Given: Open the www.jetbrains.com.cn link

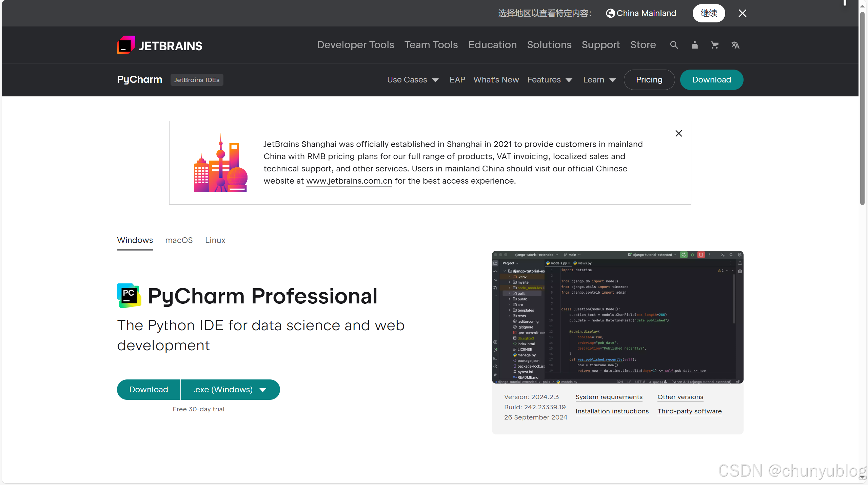Looking at the screenshot, I should 349,181.
